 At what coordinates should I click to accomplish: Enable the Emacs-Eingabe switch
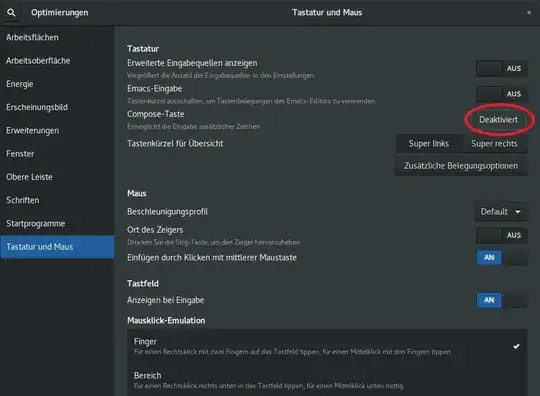click(x=501, y=94)
